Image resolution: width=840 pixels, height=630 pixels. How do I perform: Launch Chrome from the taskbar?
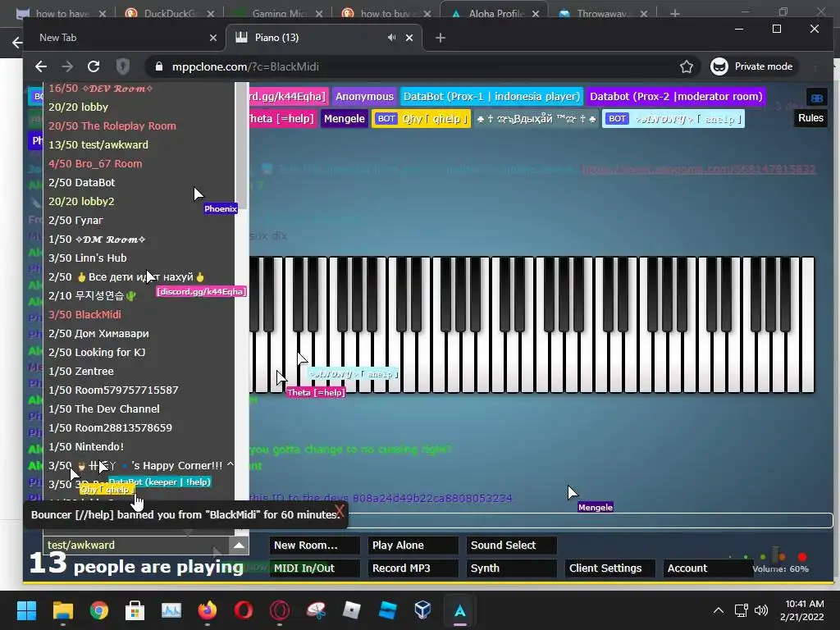(x=99, y=610)
